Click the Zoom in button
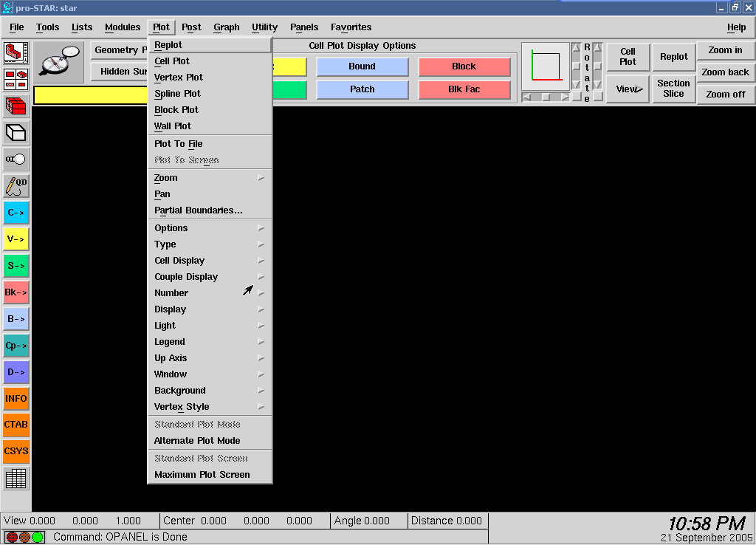Viewport: 756px width, 545px height. click(x=725, y=50)
